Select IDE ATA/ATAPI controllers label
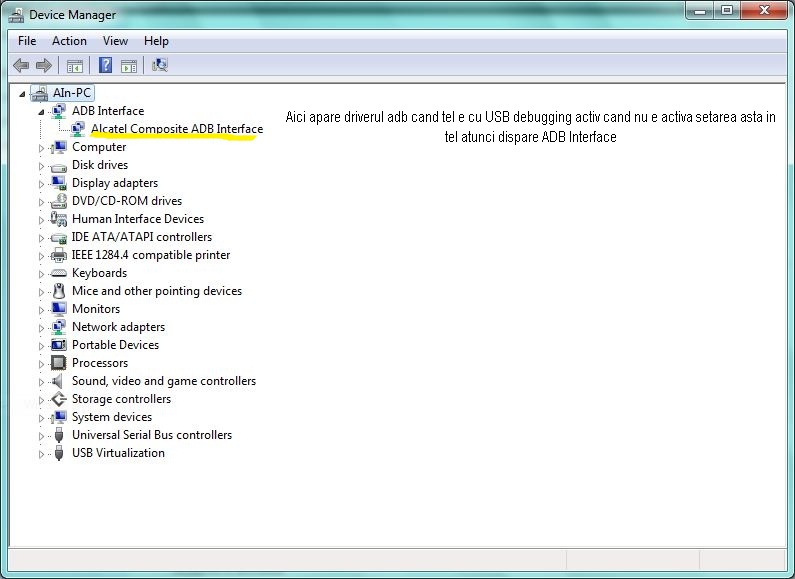This screenshot has width=795, height=579. tap(141, 237)
